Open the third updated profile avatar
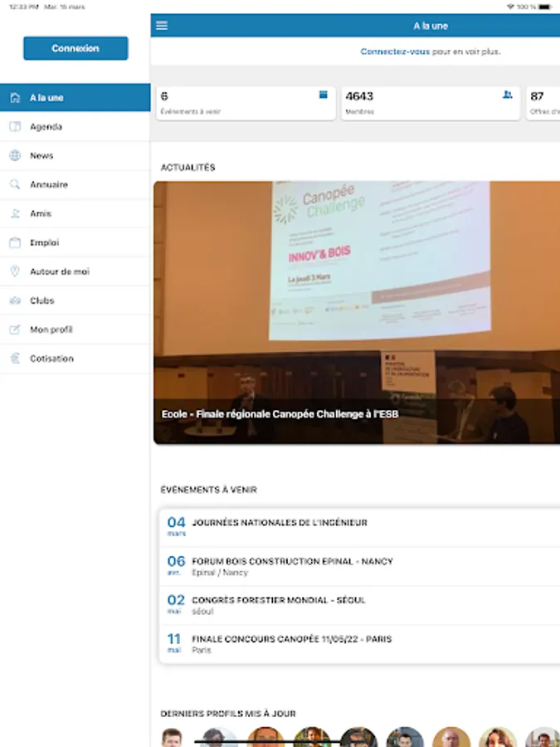Viewport: 560px width, 747px height. 265,737
